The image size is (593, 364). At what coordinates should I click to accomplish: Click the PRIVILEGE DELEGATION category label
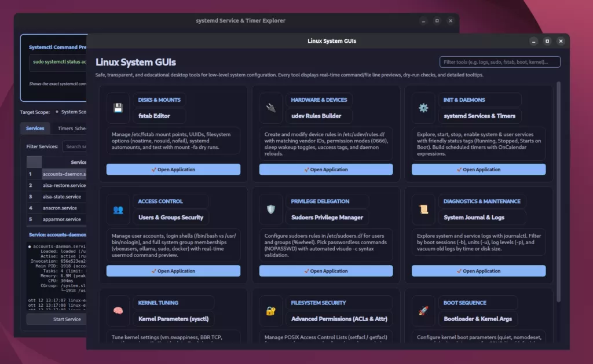(x=320, y=201)
